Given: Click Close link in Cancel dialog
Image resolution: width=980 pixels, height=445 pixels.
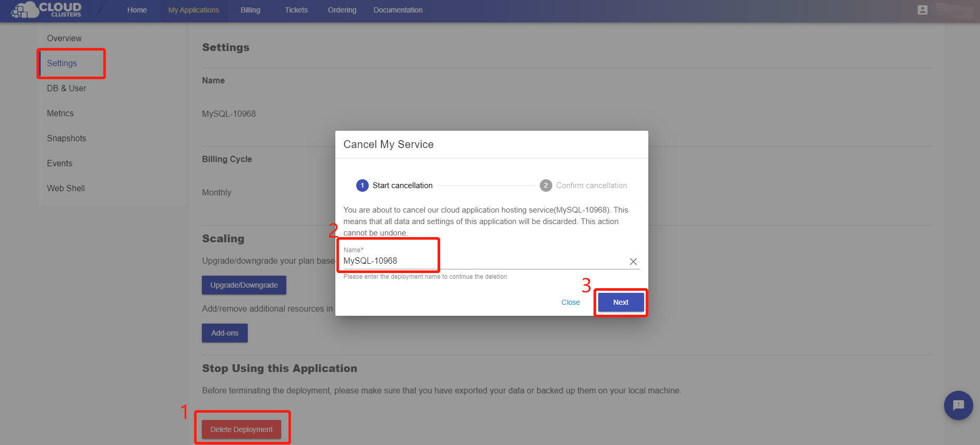Looking at the screenshot, I should tap(571, 302).
